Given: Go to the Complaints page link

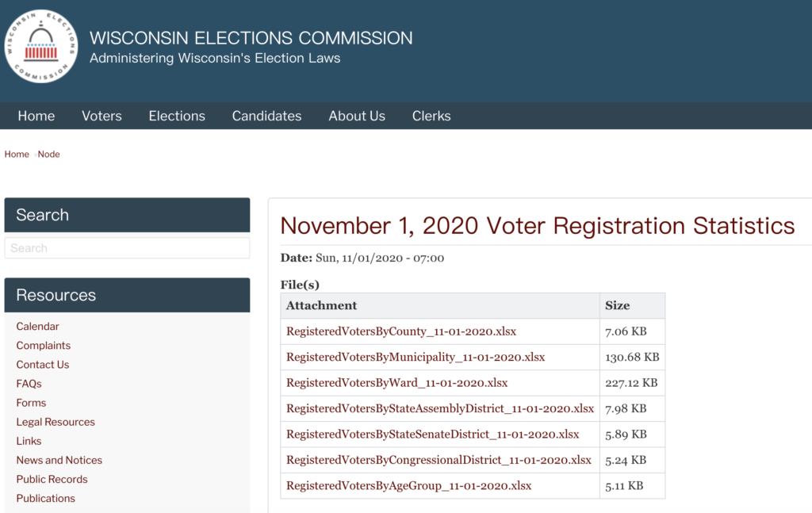Looking at the screenshot, I should 44,346.
